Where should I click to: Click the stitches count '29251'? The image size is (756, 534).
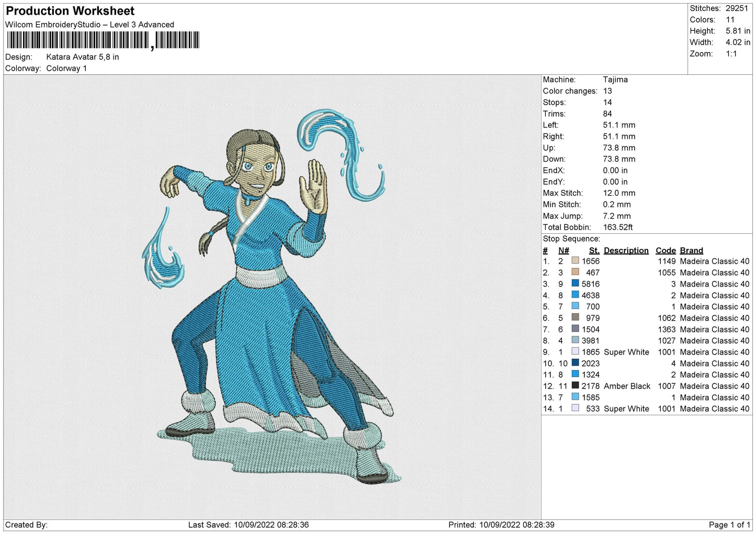click(x=737, y=8)
